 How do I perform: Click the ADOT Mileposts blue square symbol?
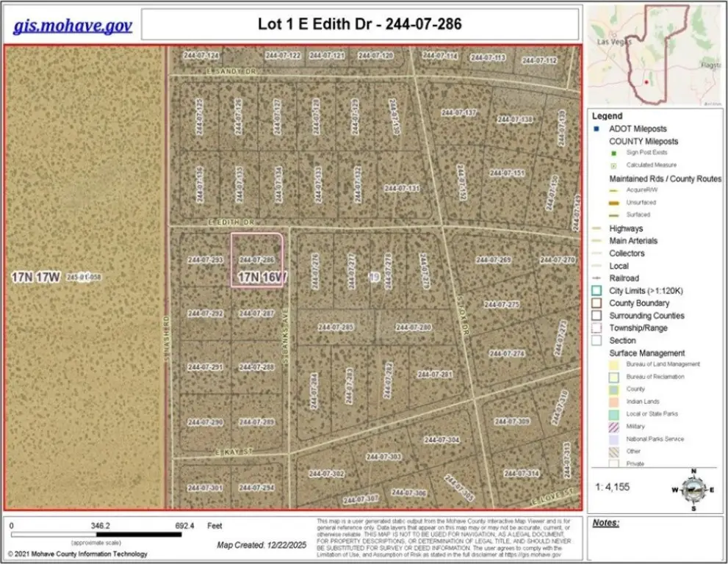(600, 129)
